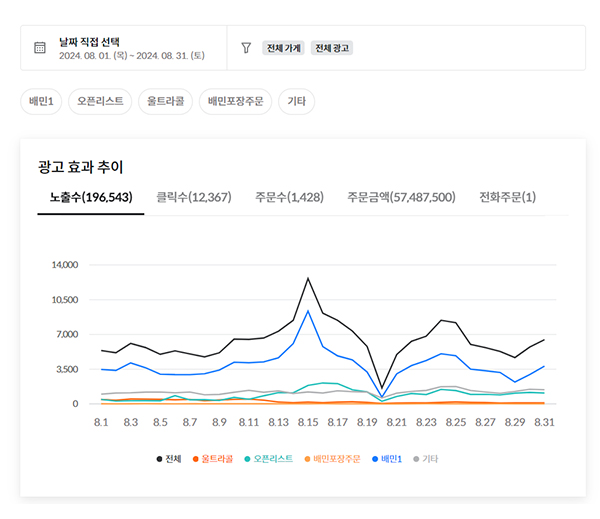600x519 pixels.
Task: Toggle the teal 오픈리스트 legend series
Action: (x=266, y=459)
